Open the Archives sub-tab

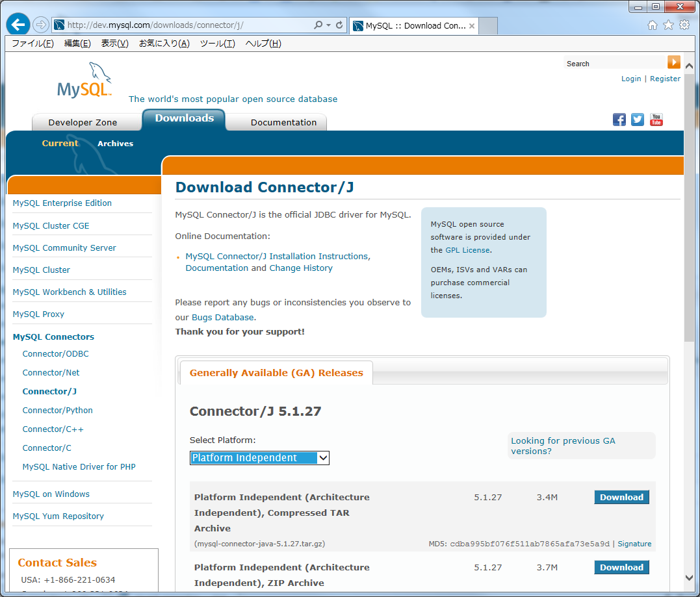point(115,144)
